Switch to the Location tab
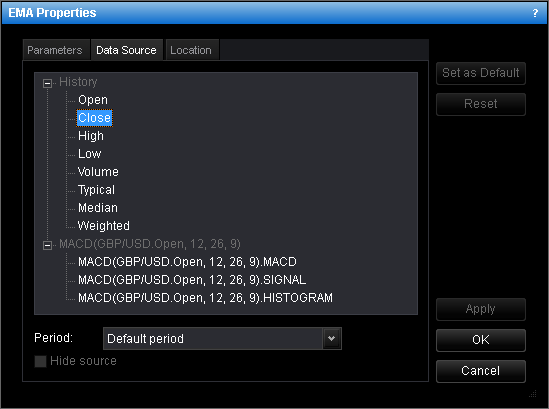549x409 pixels. click(191, 50)
